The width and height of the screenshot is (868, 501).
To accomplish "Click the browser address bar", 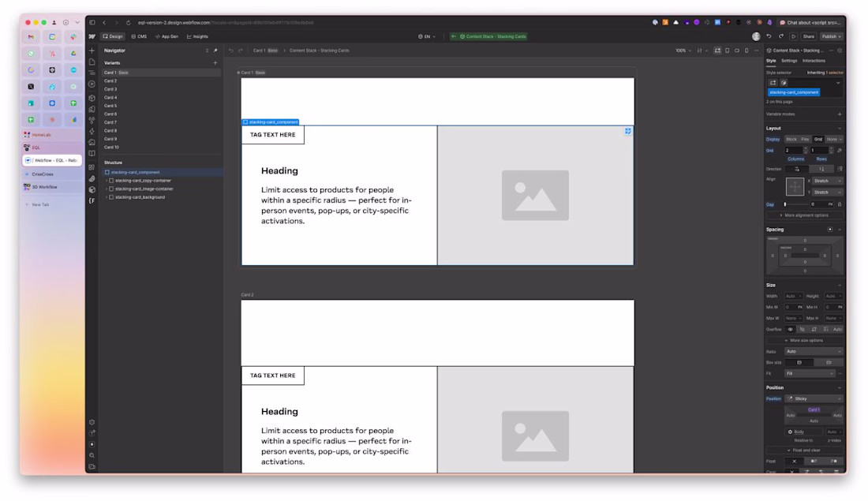I will click(x=226, y=23).
